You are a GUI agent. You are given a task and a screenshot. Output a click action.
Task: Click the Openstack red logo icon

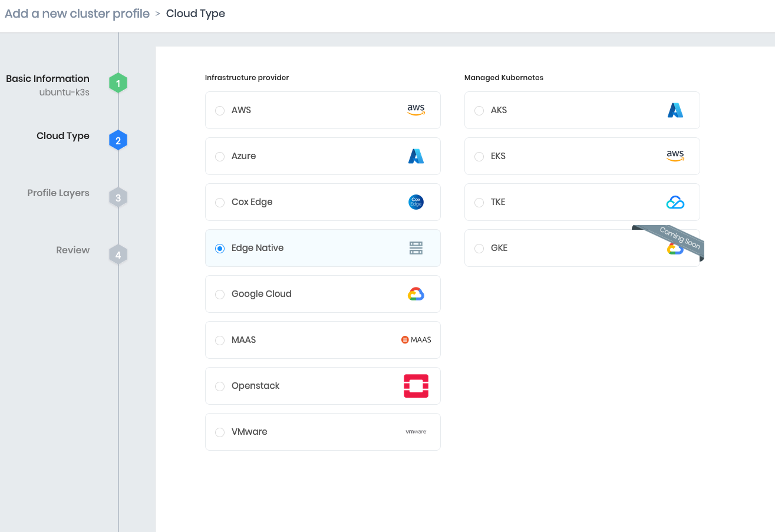pyautogui.click(x=416, y=386)
